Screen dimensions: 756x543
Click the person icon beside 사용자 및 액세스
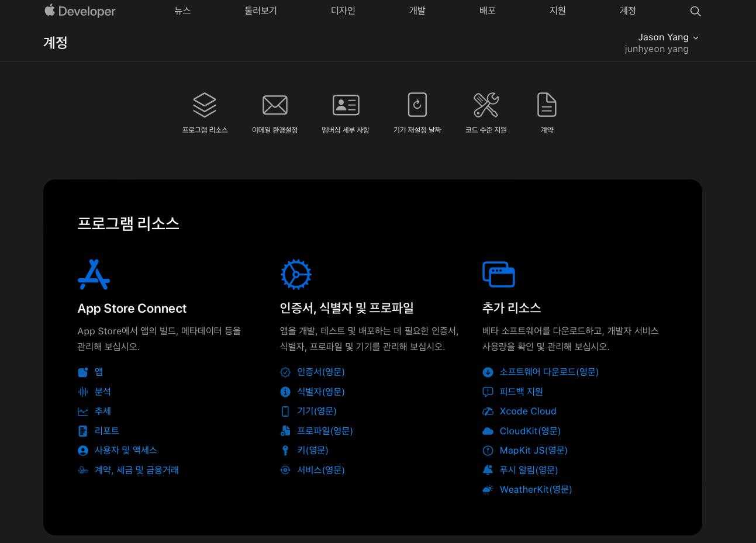pyautogui.click(x=83, y=451)
